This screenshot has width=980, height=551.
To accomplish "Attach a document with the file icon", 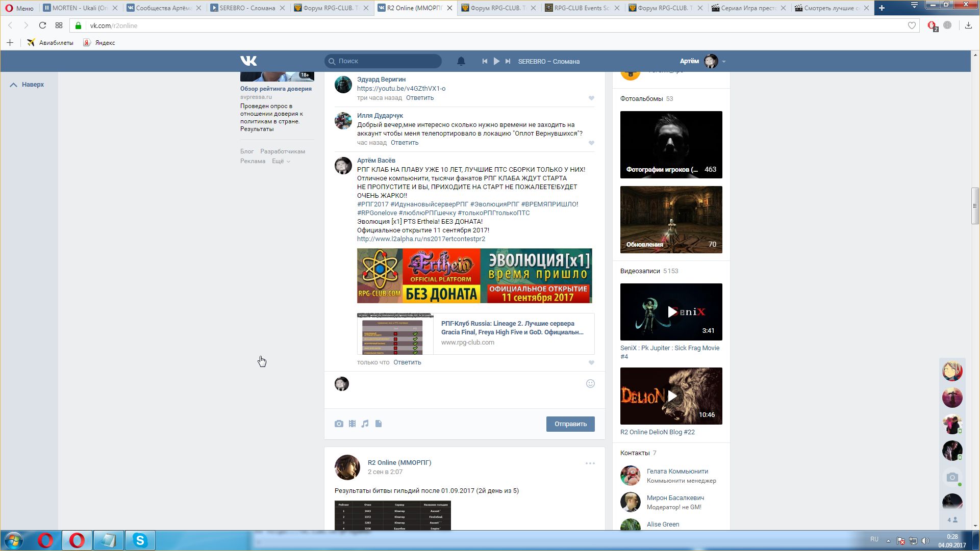I will click(x=379, y=424).
